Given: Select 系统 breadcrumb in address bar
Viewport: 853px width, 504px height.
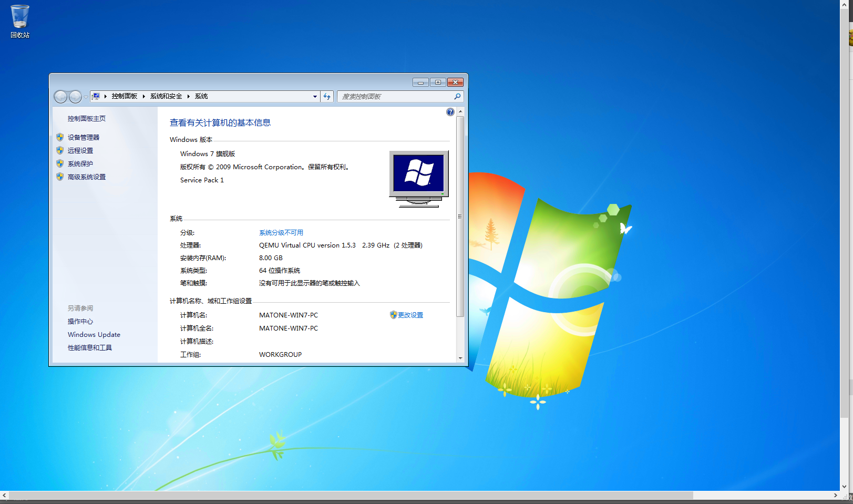Looking at the screenshot, I should tap(201, 96).
